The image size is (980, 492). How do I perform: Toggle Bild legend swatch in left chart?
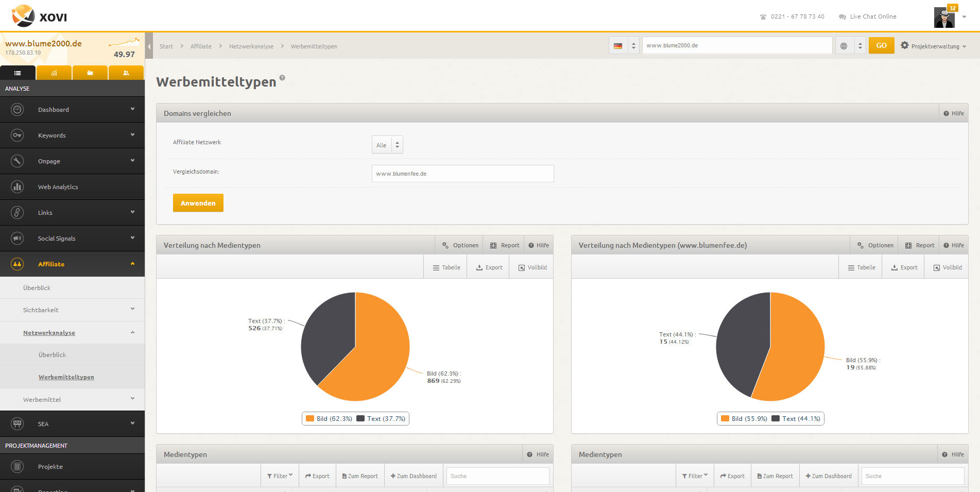click(x=310, y=418)
